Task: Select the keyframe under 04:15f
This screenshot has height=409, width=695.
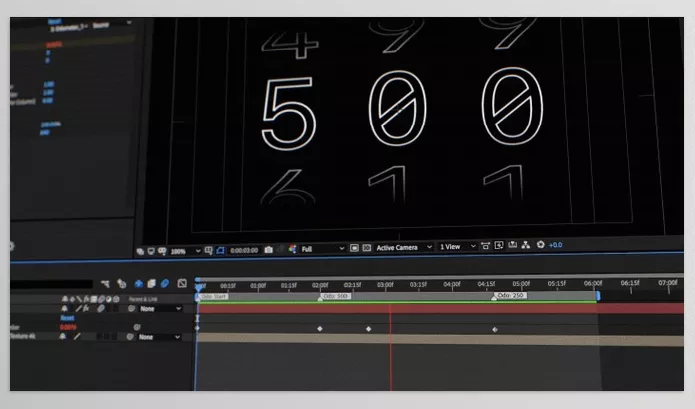Action: click(495, 329)
